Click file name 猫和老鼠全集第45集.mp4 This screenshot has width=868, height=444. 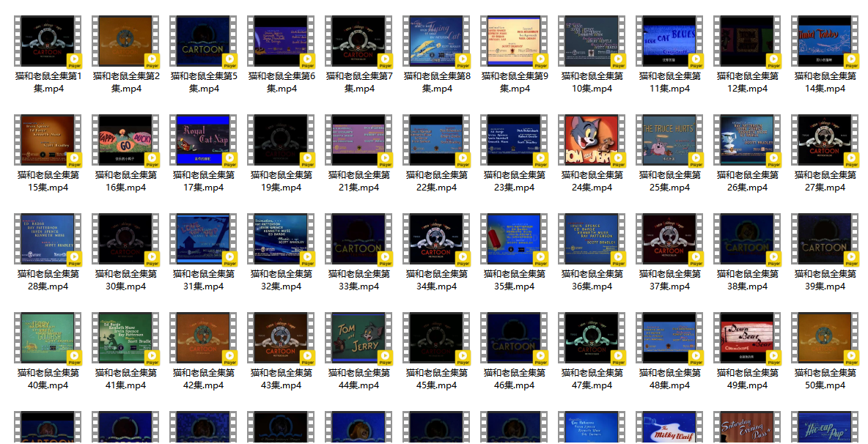pyautogui.click(x=437, y=379)
